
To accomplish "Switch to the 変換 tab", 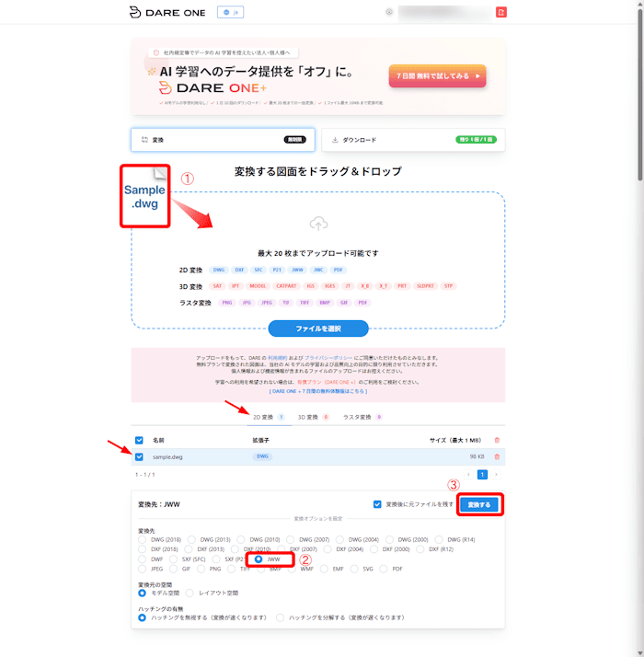I will 223,140.
